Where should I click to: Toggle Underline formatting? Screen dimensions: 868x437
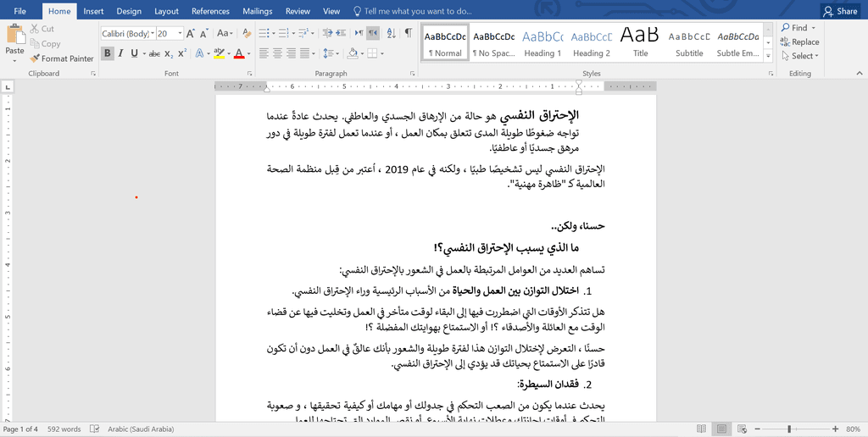point(134,53)
